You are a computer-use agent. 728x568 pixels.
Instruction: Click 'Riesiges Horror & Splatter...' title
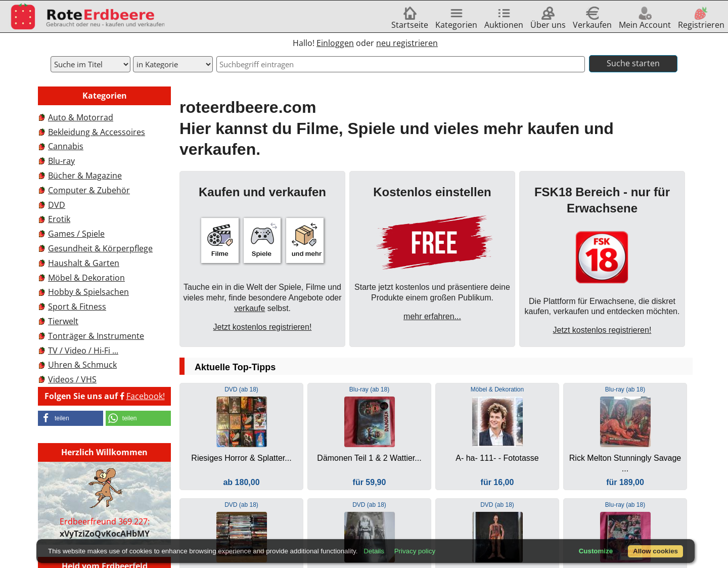242,458
